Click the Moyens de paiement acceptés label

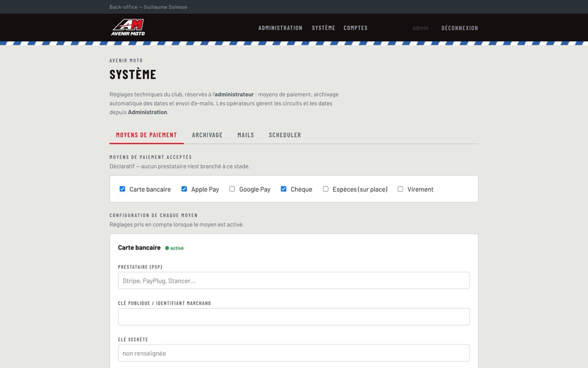[151, 157]
